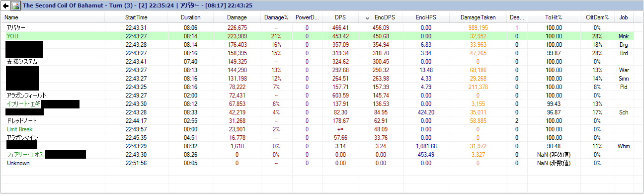Click the duration value 04:51
The image size is (644, 196).
191,138
